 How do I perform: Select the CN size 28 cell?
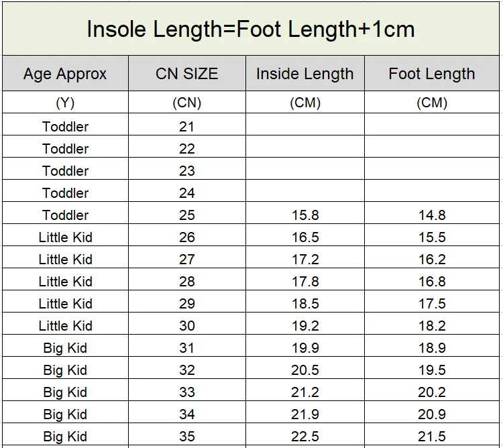(x=187, y=282)
